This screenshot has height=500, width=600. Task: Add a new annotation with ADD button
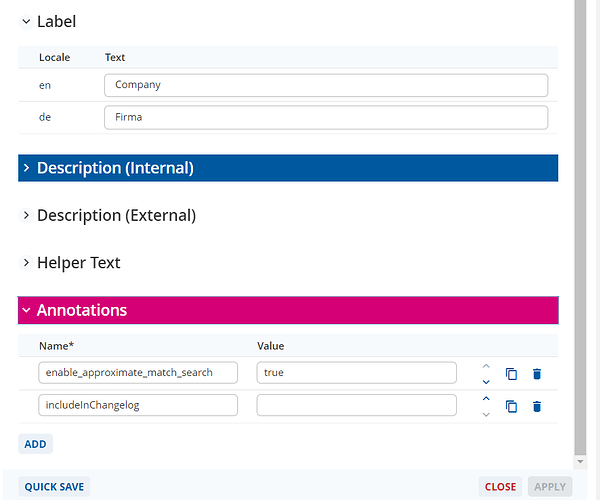pos(35,444)
